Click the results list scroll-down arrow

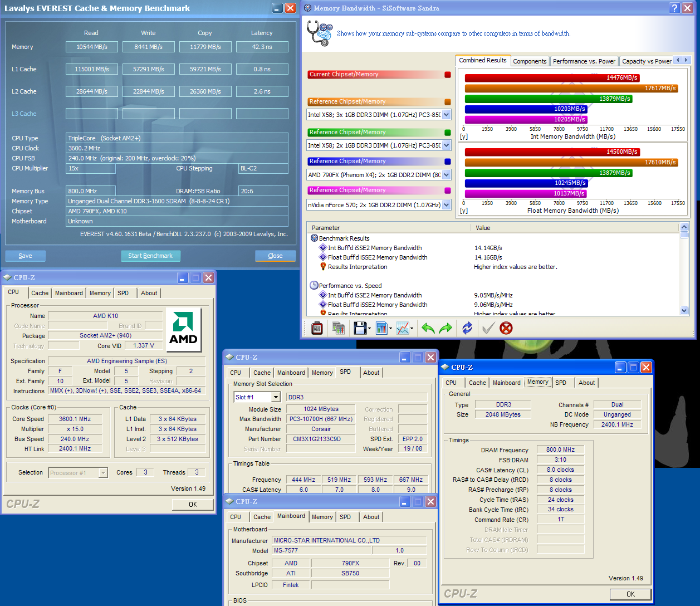pos(684,310)
